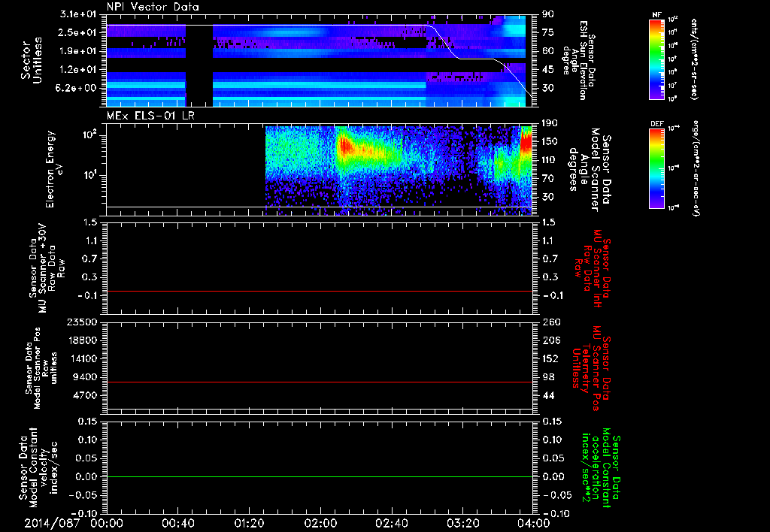Click the 04:00 time axis label
The width and height of the screenshot is (770, 532).
click(535, 523)
